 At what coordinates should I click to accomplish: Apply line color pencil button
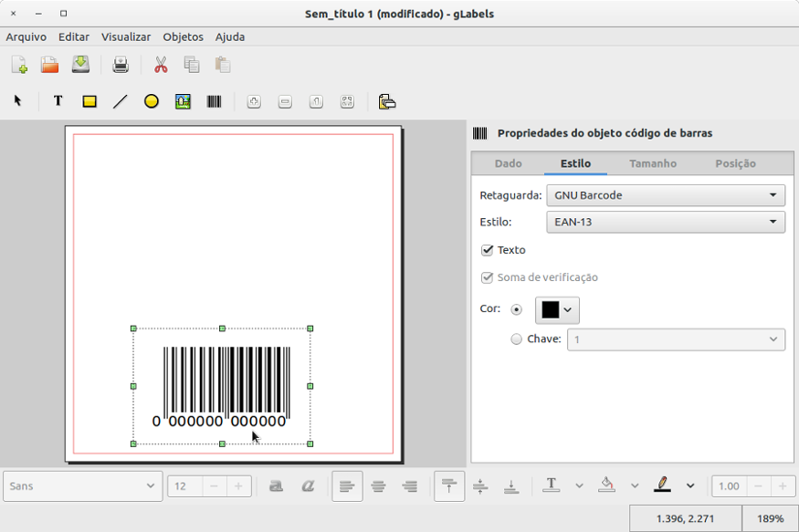(x=662, y=485)
